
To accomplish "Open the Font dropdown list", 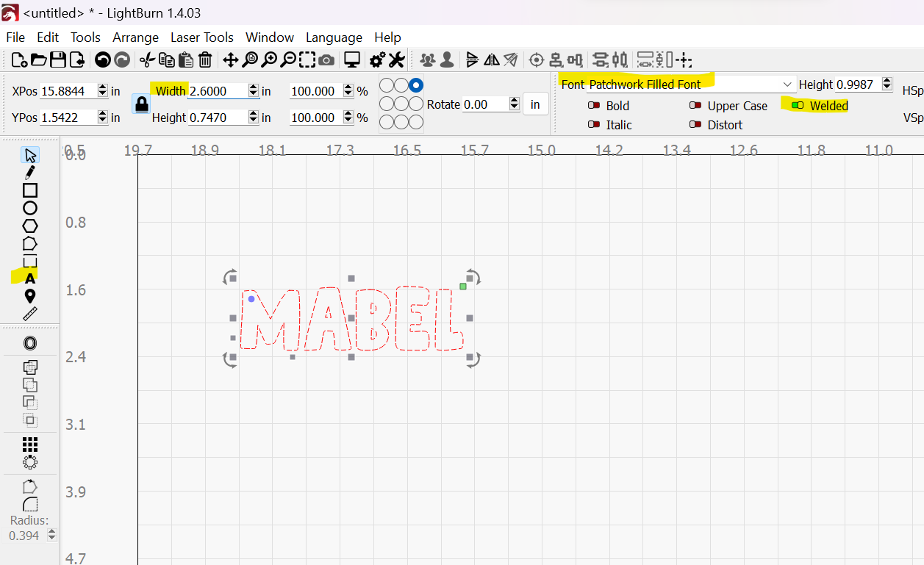I will coord(787,84).
